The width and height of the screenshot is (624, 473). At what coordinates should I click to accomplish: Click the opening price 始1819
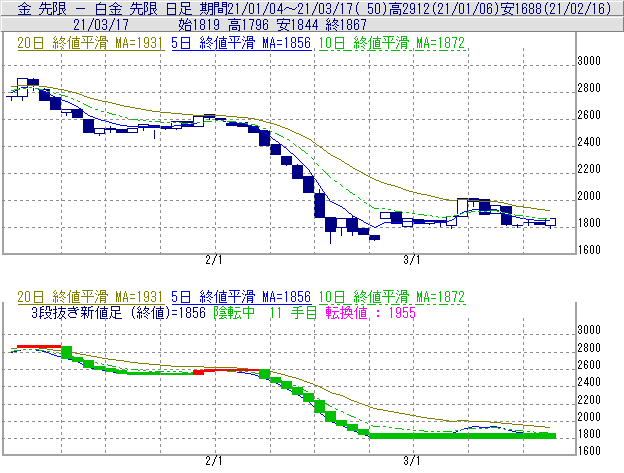click(199, 25)
